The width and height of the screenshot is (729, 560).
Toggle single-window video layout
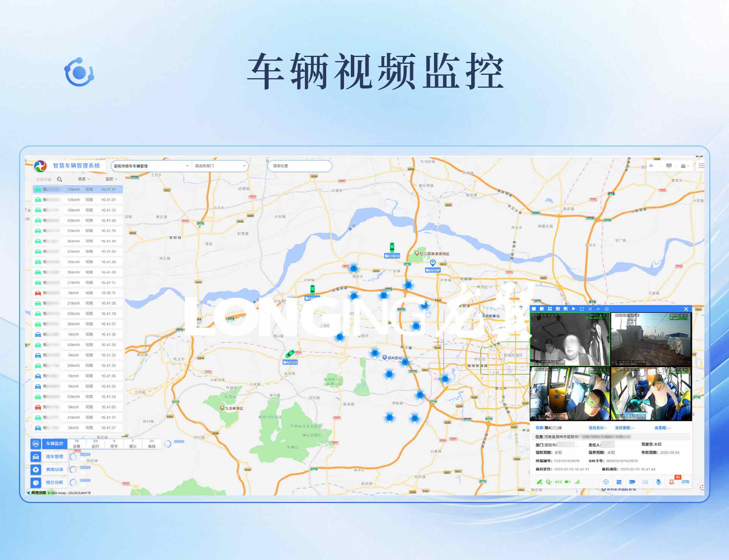pyautogui.click(x=533, y=309)
